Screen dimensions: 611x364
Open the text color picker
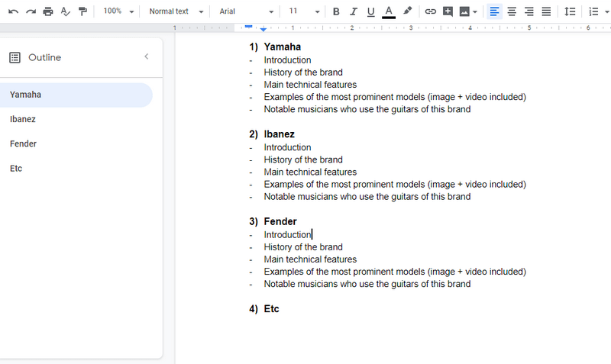pyautogui.click(x=389, y=12)
